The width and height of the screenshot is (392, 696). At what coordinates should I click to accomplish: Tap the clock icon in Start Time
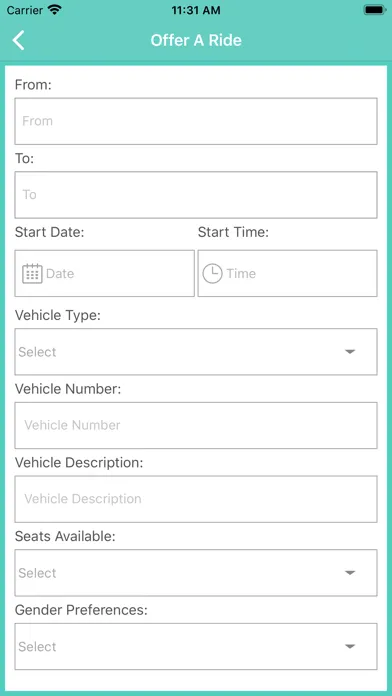[x=212, y=273]
